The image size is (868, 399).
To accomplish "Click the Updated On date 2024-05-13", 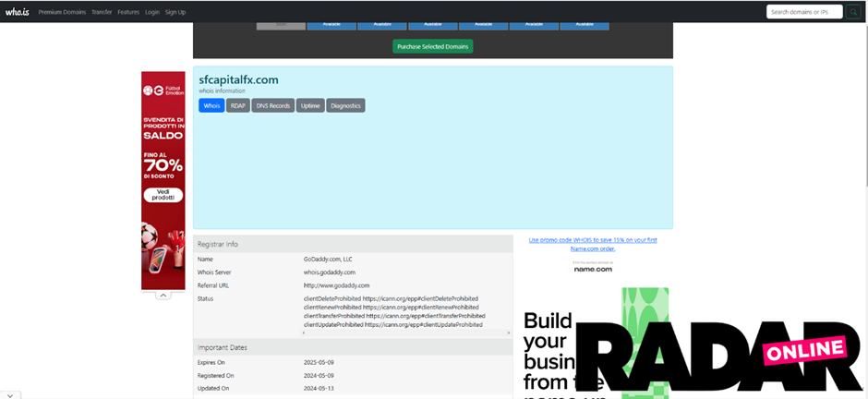I will (319, 389).
